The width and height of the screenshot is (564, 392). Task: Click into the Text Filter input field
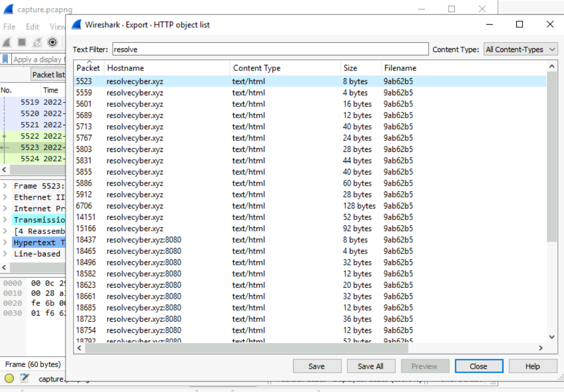270,49
